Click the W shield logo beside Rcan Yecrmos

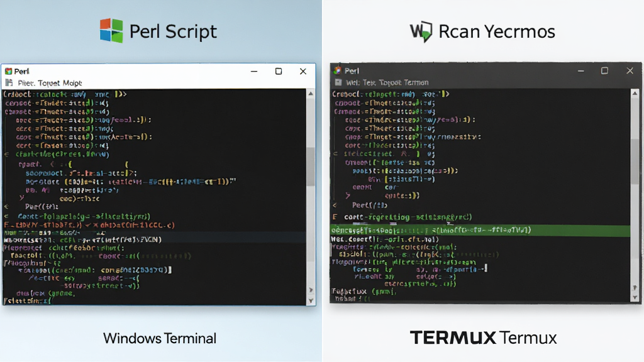click(421, 31)
